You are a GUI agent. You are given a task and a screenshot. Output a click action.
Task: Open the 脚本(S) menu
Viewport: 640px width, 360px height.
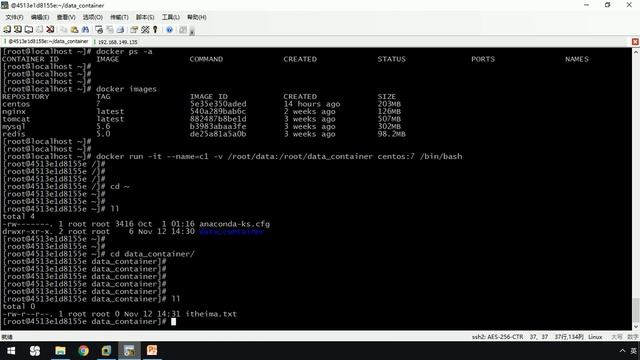coord(145,17)
